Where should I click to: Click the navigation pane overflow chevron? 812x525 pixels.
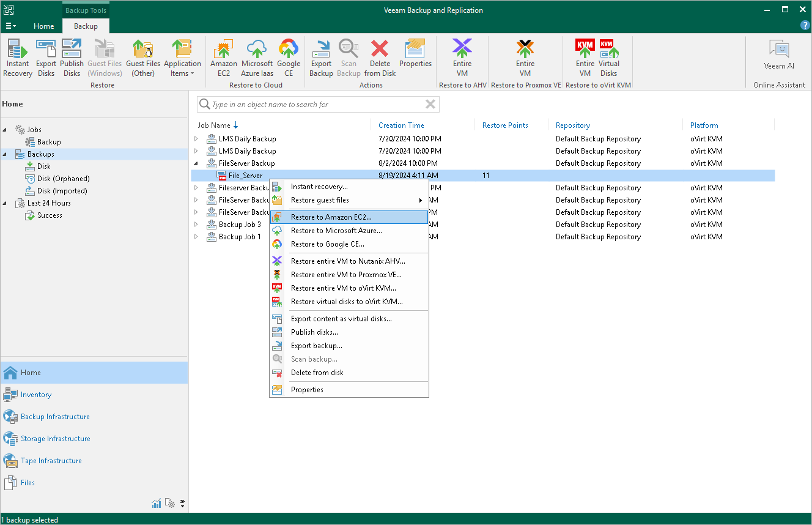tap(182, 504)
